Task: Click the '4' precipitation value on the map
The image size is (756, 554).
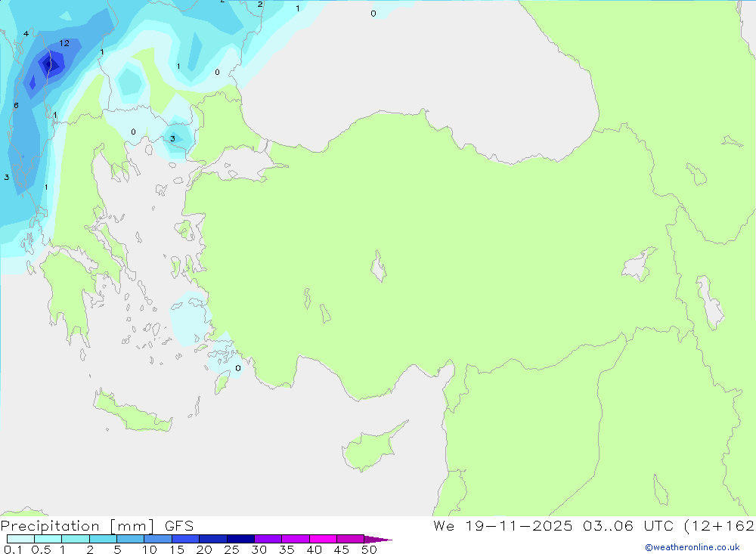Action: click(x=26, y=34)
